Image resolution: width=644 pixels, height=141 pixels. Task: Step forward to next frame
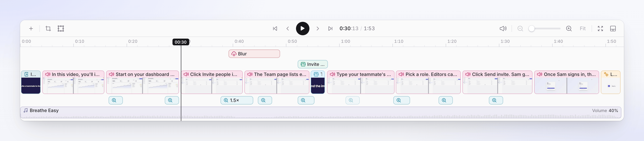[318, 29]
